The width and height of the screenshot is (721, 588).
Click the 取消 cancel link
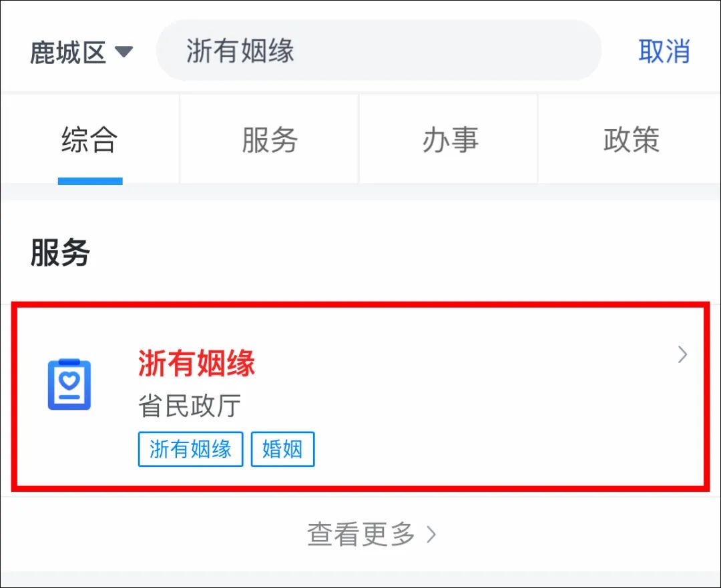click(x=664, y=51)
